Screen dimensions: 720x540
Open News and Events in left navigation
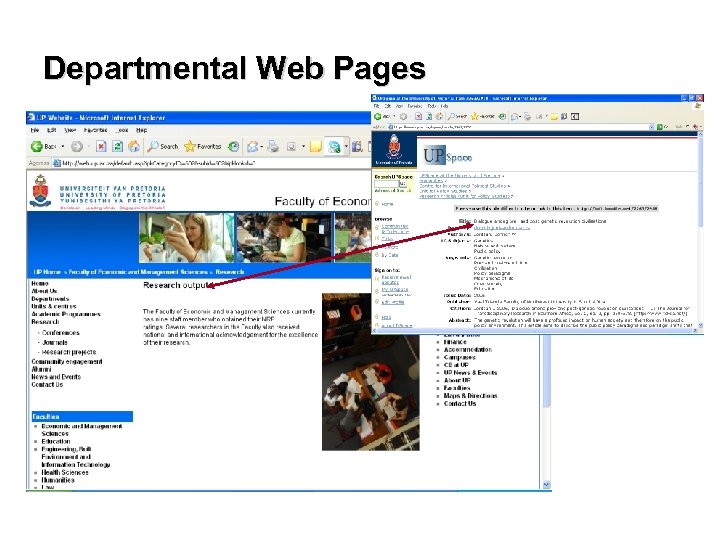[56, 377]
